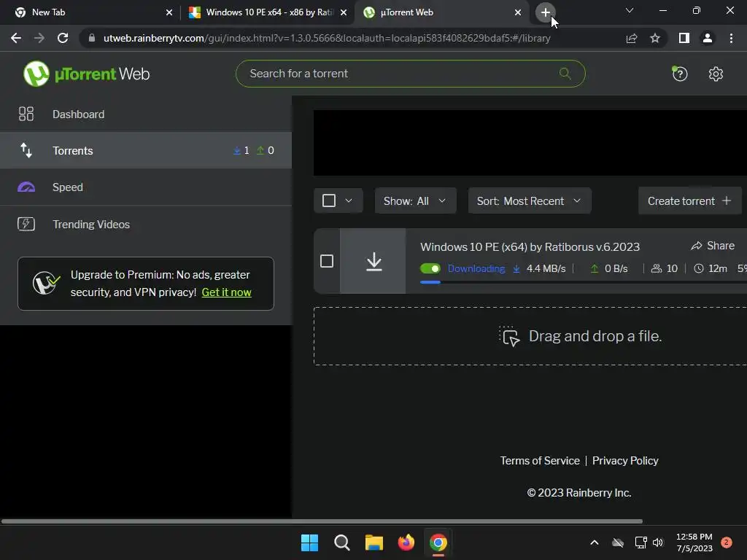Open Windows Start menu
This screenshot has width=747, height=560.
(x=309, y=542)
